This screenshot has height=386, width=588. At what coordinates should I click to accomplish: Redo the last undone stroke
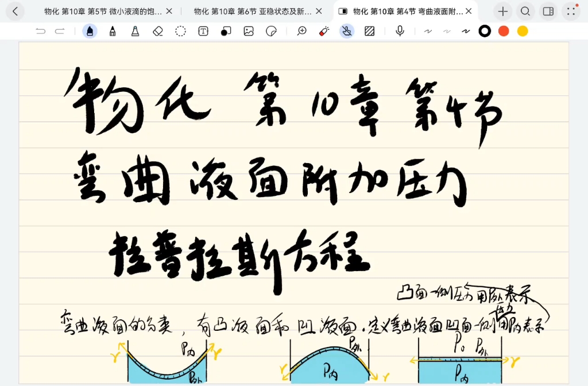click(x=60, y=31)
